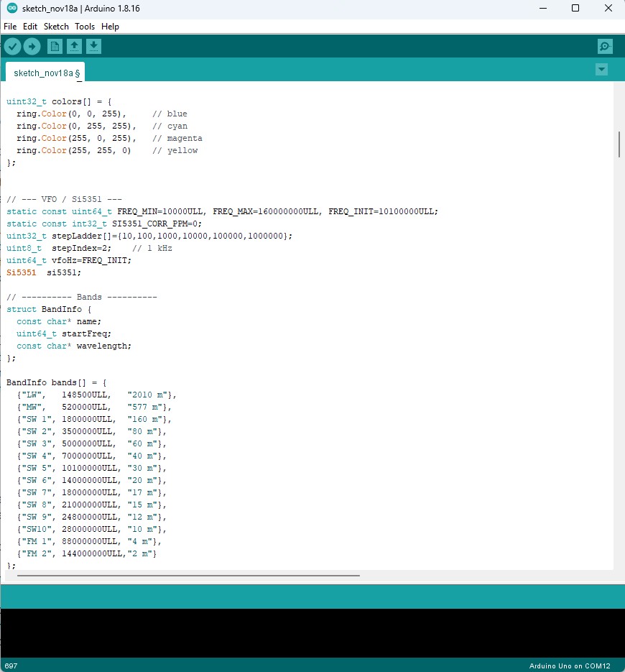Screen dimensions: 625x672
Task: Create a new sketch with the New icon
Action: [55, 47]
